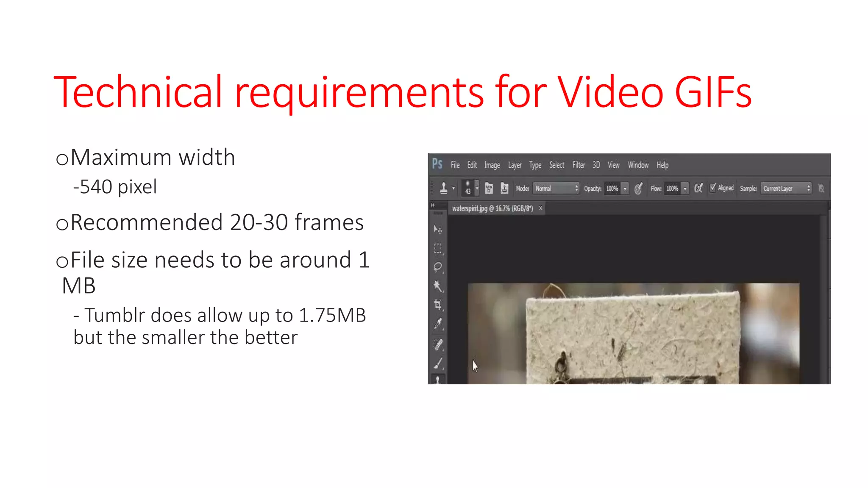Select the Magic Wand tool
Screen dimensions: 868x488
[438, 286]
